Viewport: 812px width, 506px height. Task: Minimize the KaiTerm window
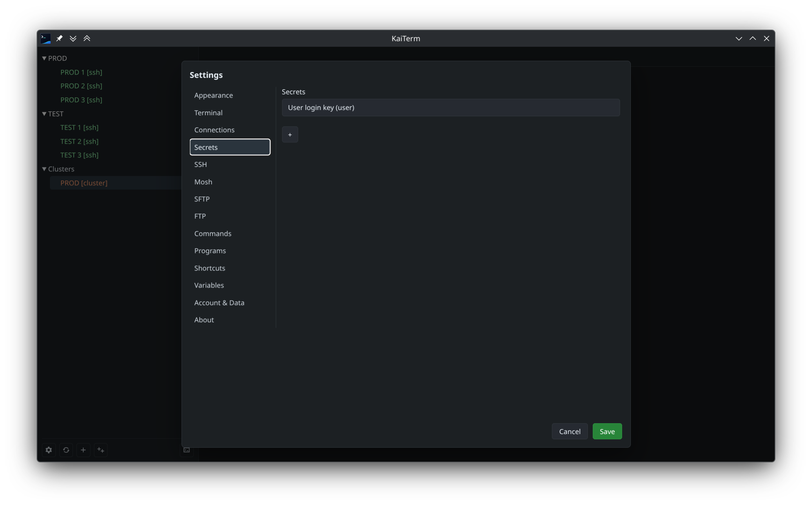739,38
